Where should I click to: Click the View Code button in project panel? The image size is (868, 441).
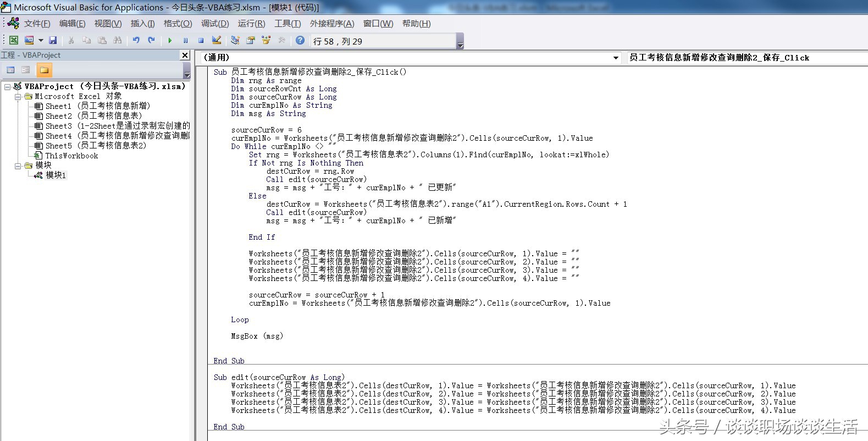click(x=10, y=70)
